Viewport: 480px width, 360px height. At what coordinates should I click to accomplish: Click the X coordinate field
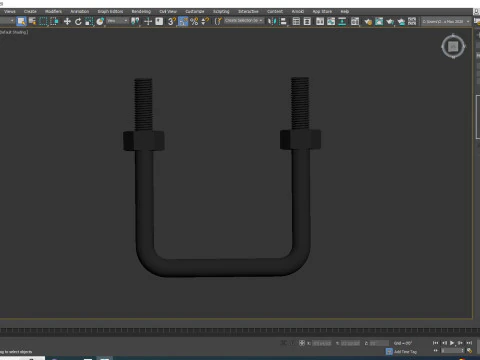322,343
